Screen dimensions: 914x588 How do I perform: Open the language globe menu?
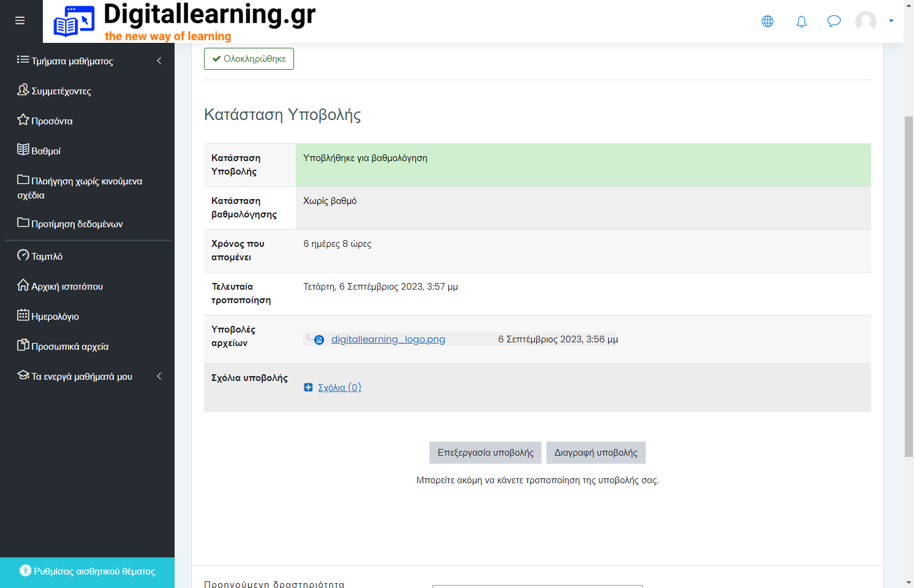(x=768, y=21)
